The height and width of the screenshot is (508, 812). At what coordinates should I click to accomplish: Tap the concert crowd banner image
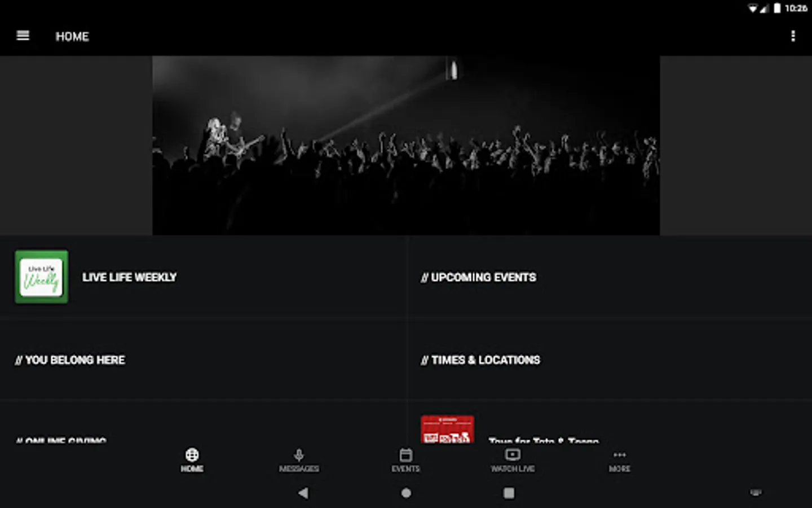tap(406, 145)
